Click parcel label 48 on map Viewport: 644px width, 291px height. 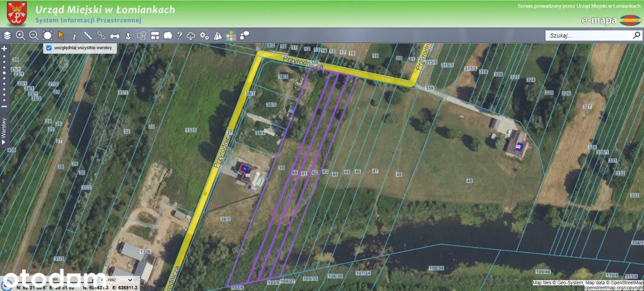pyautogui.click(x=398, y=174)
